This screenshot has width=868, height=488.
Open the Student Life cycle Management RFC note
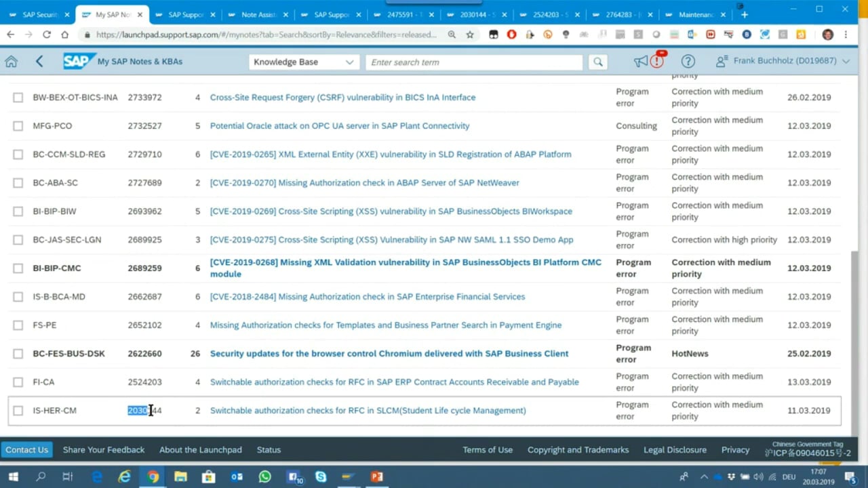[x=368, y=411]
